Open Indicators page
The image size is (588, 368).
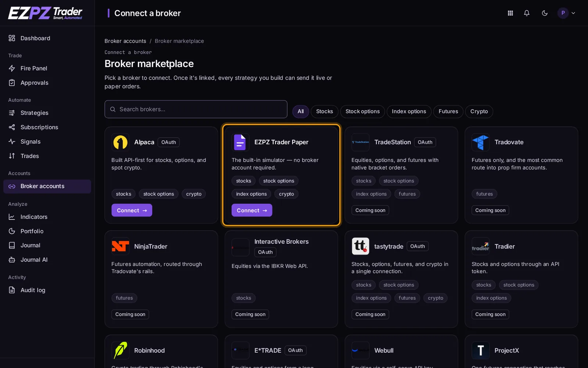[x=47, y=217]
